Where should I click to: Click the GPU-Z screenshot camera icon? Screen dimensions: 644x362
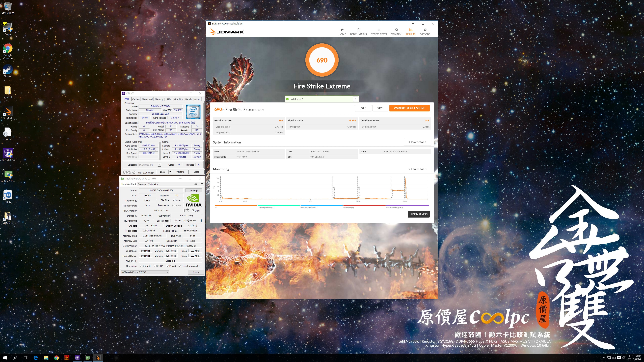pyautogui.click(x=196, y=184)
